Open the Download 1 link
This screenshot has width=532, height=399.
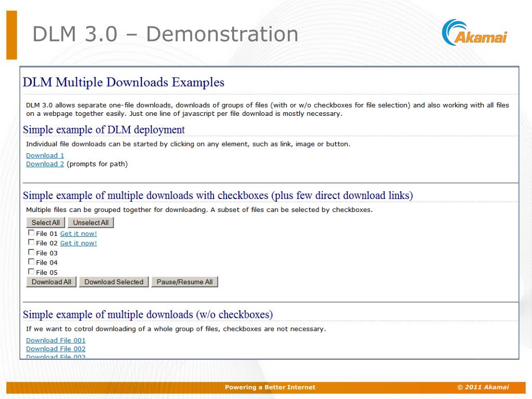click(45, 155)
